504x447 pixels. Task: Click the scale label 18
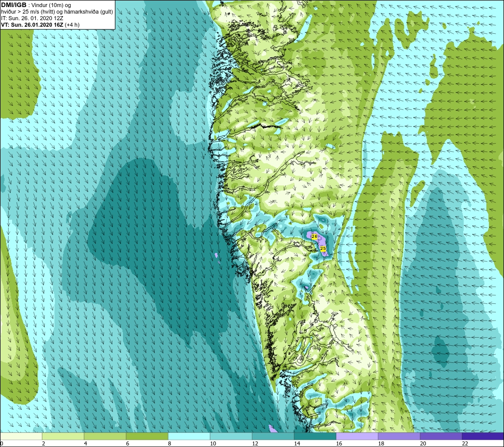point(381,443)
